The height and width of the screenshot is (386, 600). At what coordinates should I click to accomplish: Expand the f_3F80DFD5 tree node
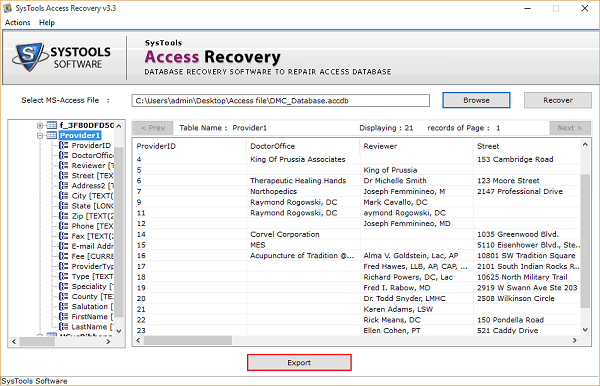point(40,125)
